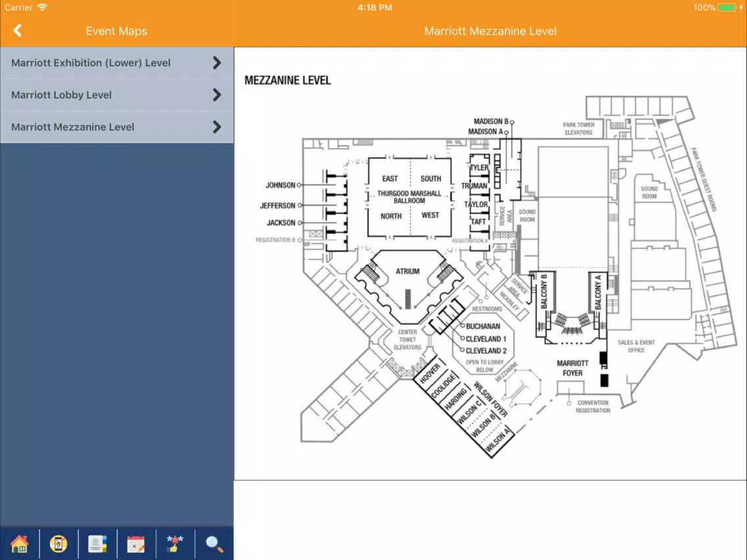The height and width of the screenshot is (560, 747).
Task: Tap the Marriott Mezzanine Level header title
Action: (491, 31)
